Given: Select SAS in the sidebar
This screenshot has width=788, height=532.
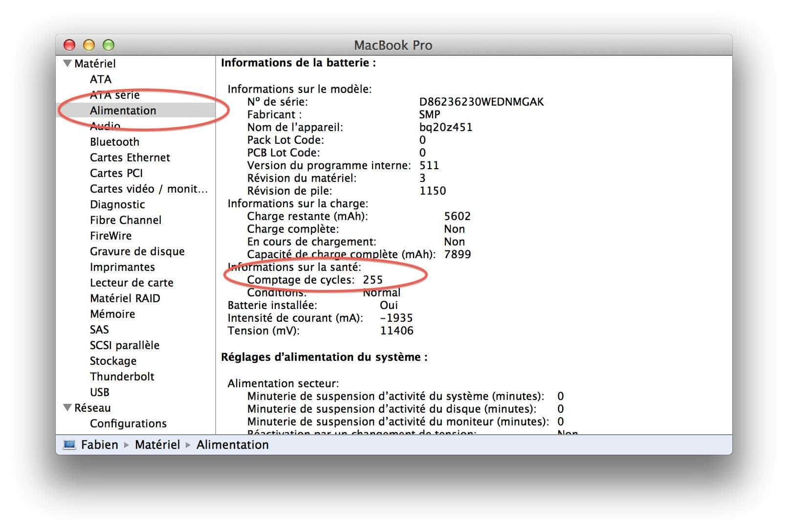Looking at the screenshot, I should point(99,330).
